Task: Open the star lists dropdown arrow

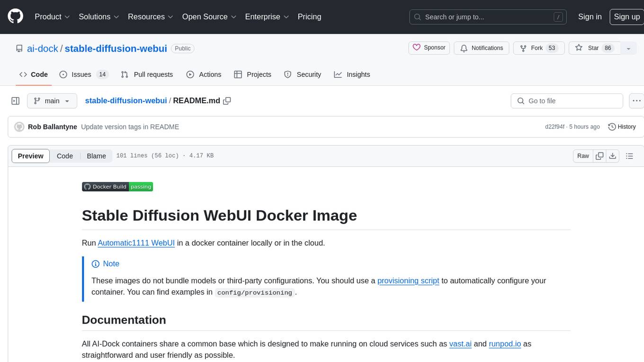Action: point(628,48)
